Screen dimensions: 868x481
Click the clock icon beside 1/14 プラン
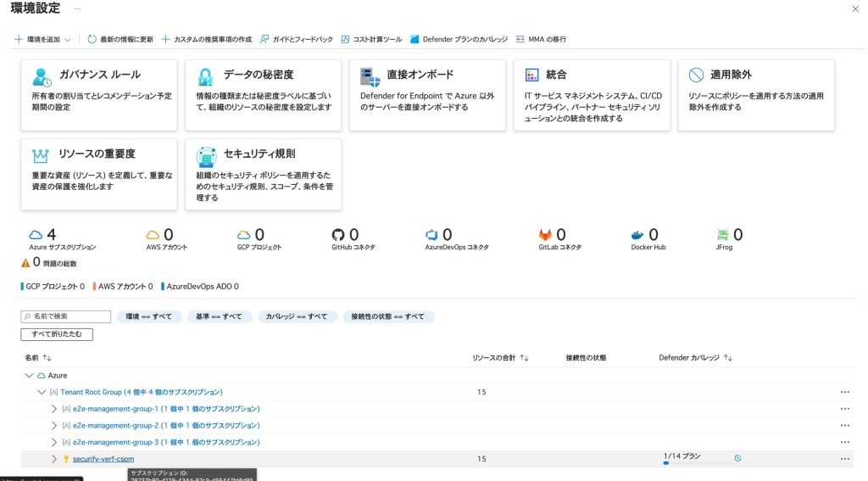pyautogui.click(x=737, y=458)
